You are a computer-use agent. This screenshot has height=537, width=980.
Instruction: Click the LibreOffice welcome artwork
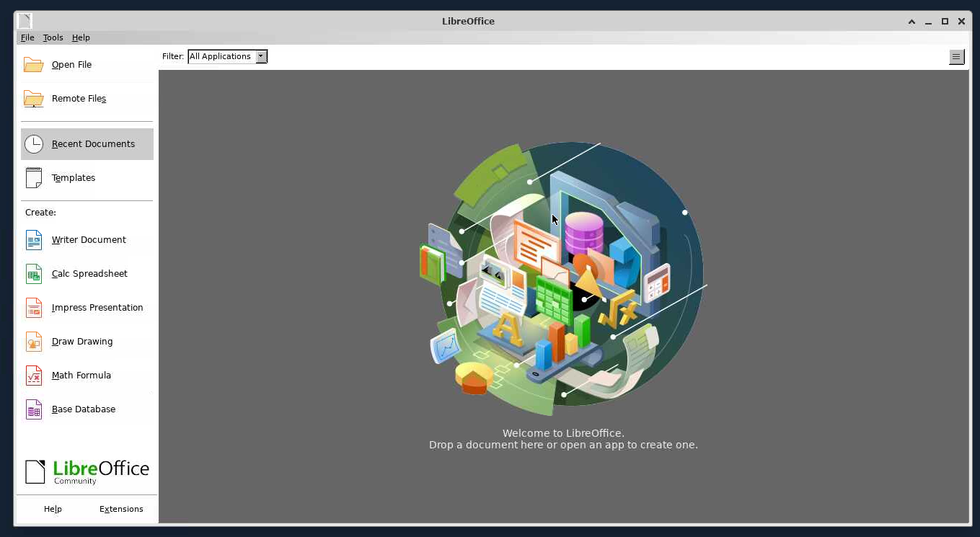coord(563,278)
